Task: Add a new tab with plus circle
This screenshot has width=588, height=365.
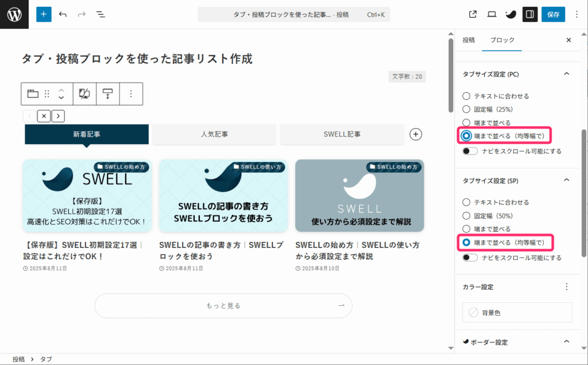Action: [x=416, y=134]
